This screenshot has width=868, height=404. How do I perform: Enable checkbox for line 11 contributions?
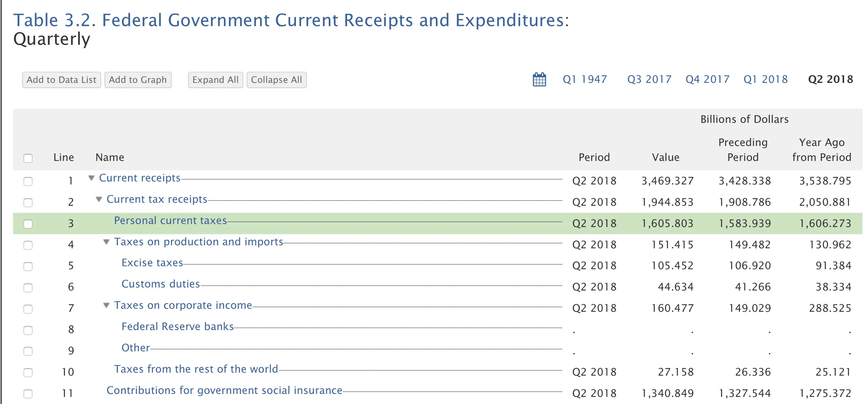tap(28, 394)
